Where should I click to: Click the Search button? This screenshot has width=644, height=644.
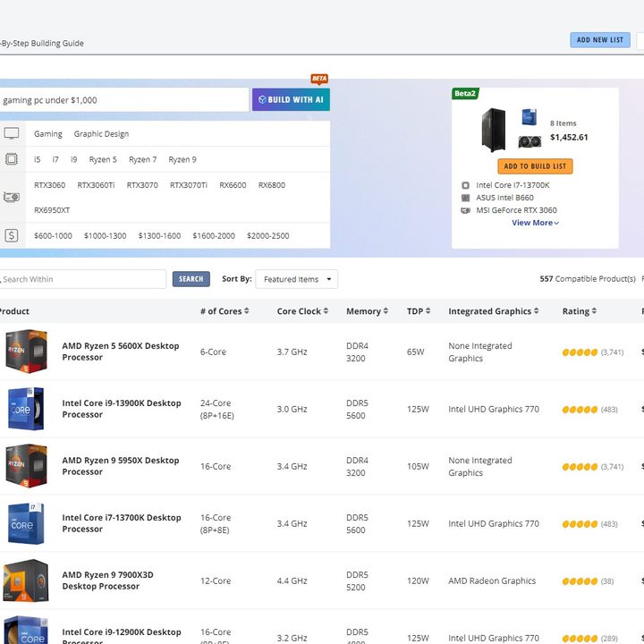click(191, 279)
